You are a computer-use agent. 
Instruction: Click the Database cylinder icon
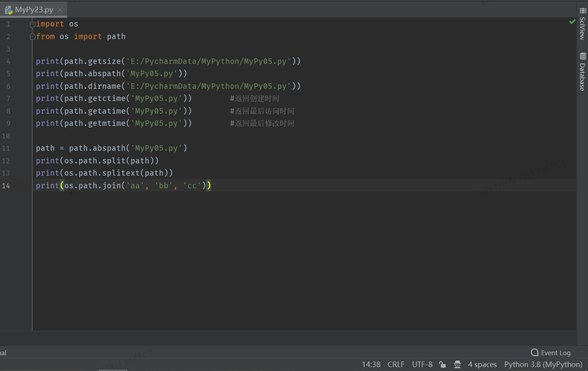click(583, 56)
